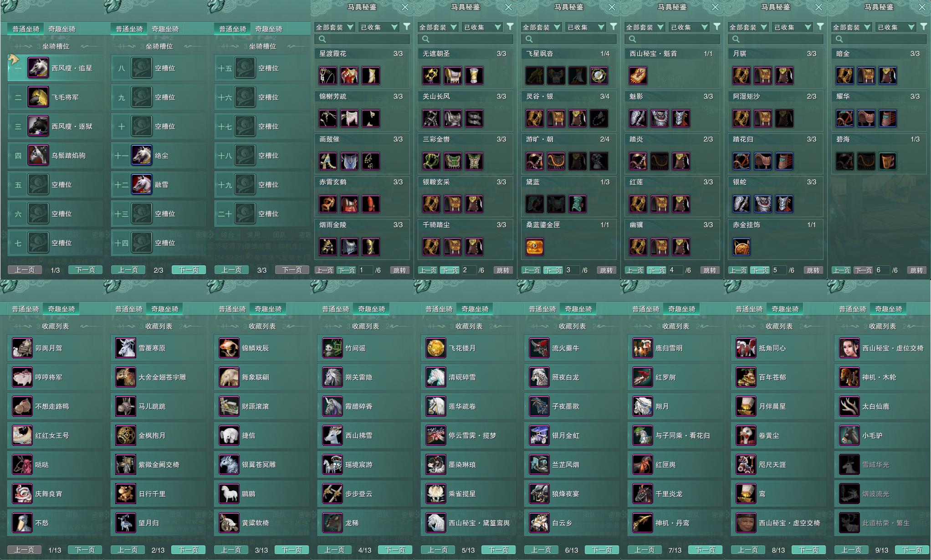
Task: Click the 不想走路鸭 mount icon
Action: 22,406
